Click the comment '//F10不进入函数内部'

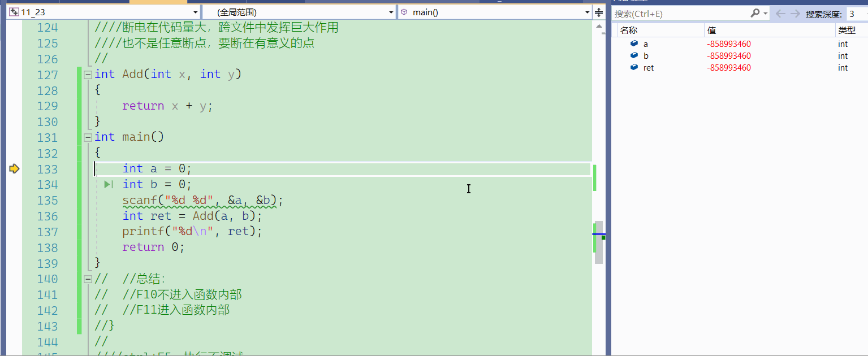pyautogui.click(x=182, y=294)
